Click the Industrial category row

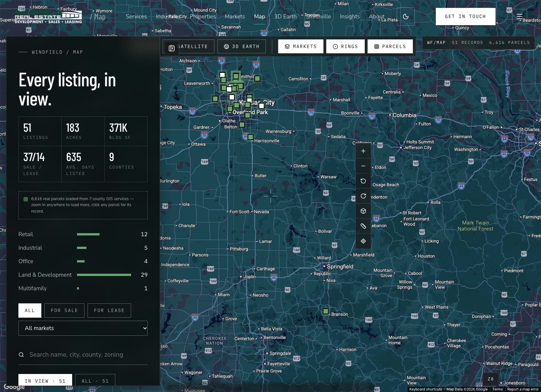[83, 248]
